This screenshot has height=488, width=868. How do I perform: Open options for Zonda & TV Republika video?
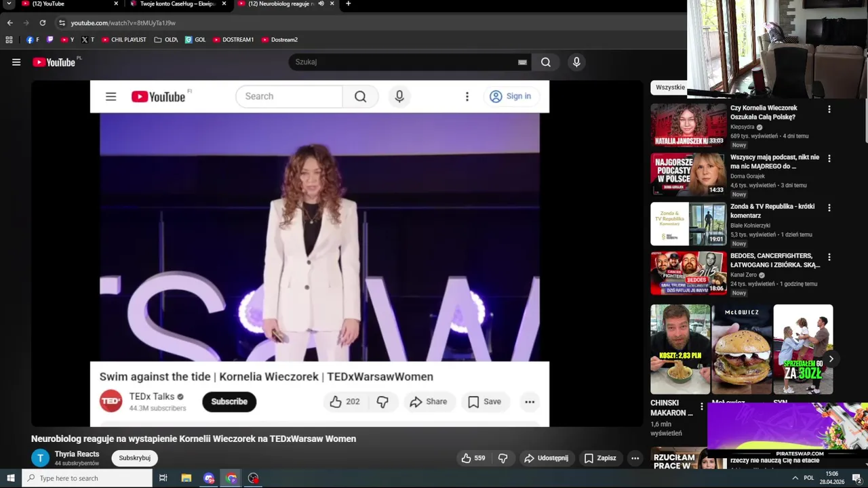coord(829,208)
